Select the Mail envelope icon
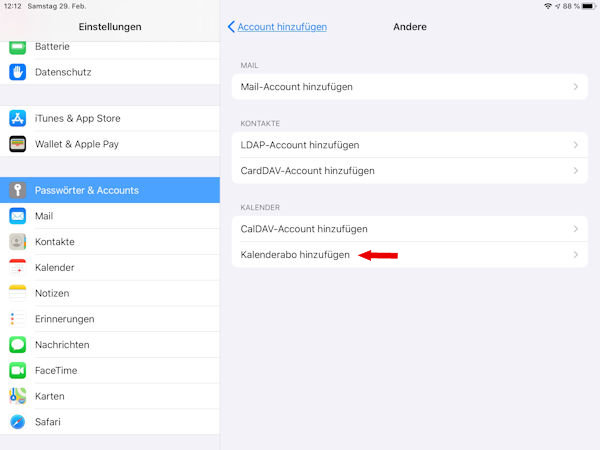Viewport: 600px width, 450px height. pos(17,216)
